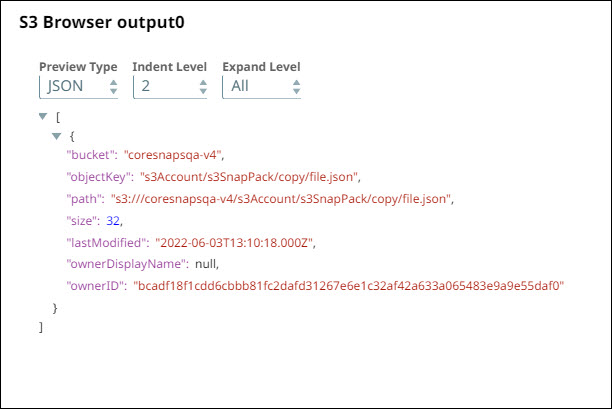612x409 pixels.
Task: Select the s3:///coresnapsqa-v4 path value
Action: (282, 199)
